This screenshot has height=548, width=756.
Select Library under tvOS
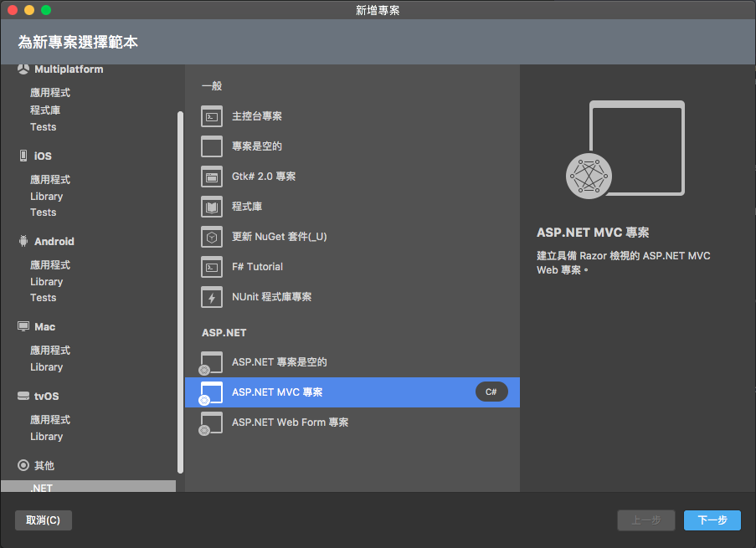point(47,436)
